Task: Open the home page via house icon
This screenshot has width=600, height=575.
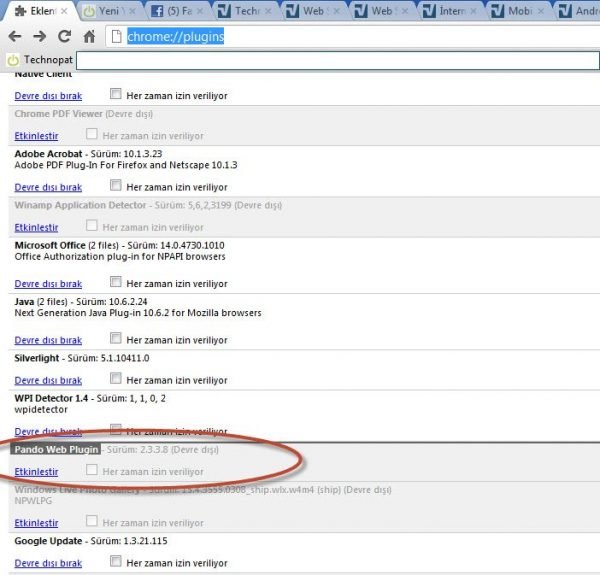Action: point(89,37)
